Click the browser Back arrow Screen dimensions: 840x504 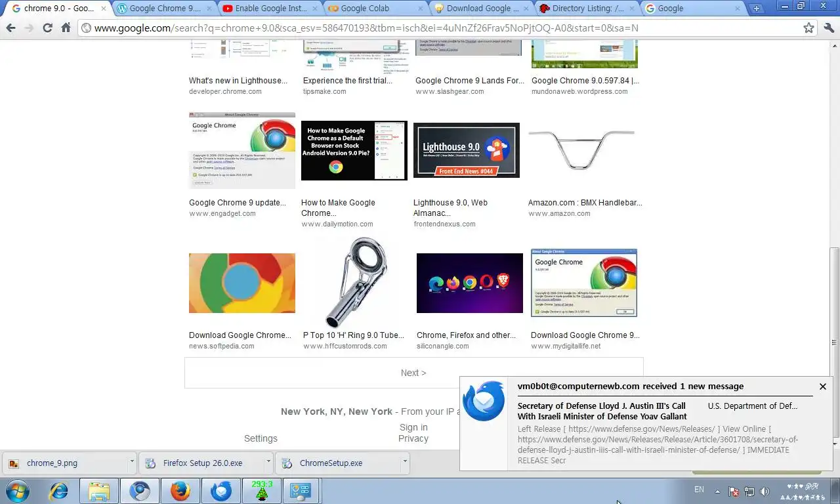click(10, 28)
